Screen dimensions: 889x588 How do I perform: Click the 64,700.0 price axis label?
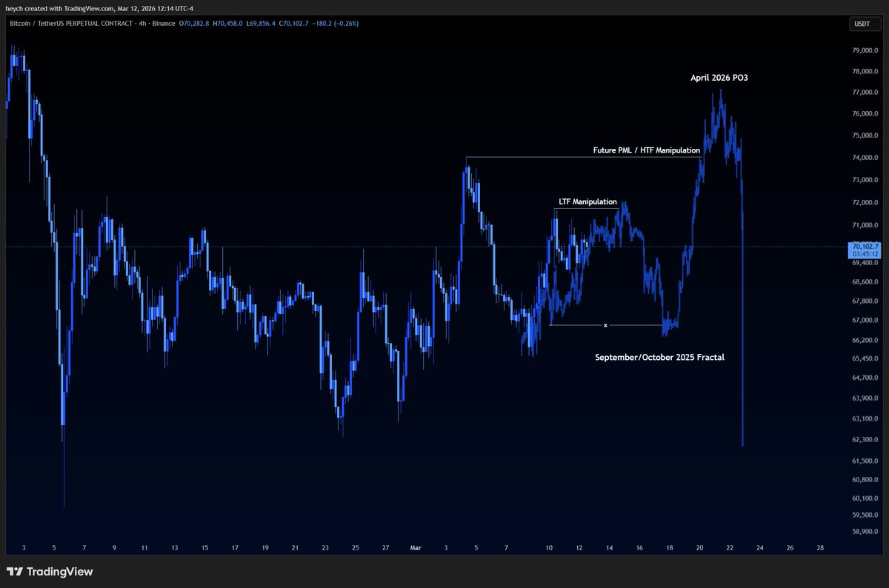[865, 378]
